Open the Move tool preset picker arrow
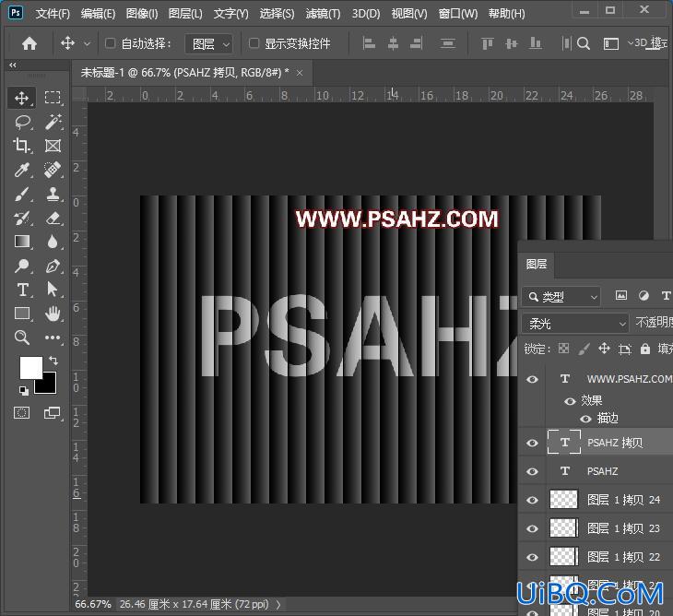This screenshot has height=616, width=673. [87, 43]
